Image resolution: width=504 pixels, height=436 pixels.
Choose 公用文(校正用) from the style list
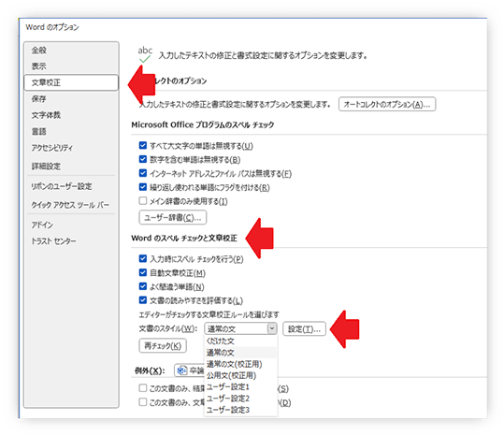240,375
